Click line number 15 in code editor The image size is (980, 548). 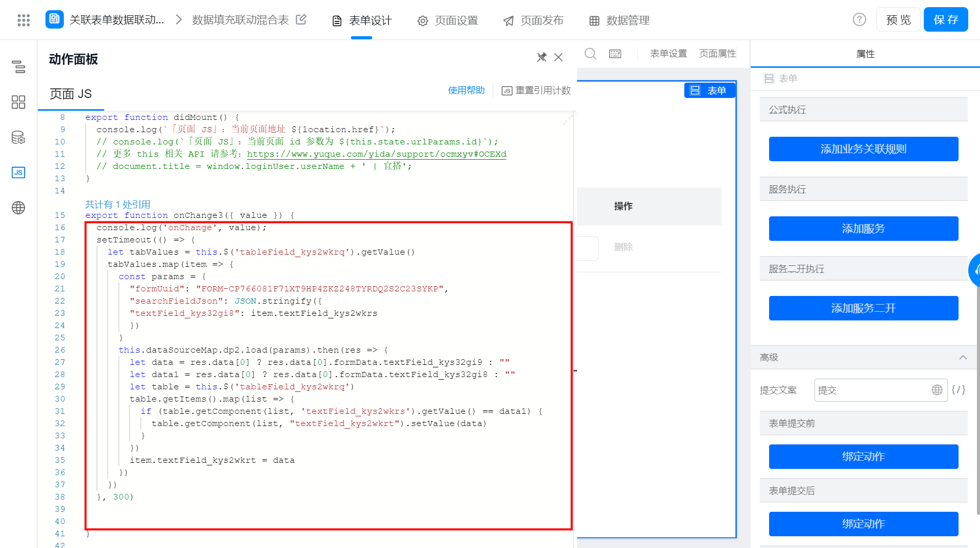tap(60, 215)
